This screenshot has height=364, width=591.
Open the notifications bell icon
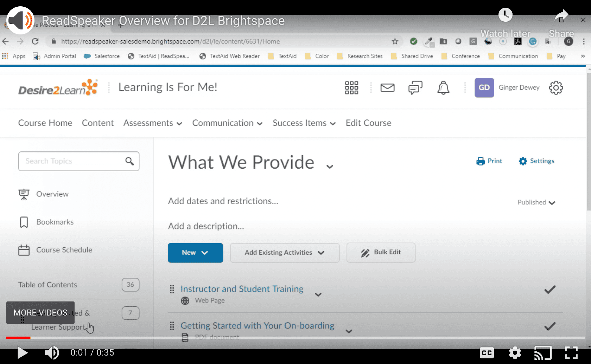[443, 88]
